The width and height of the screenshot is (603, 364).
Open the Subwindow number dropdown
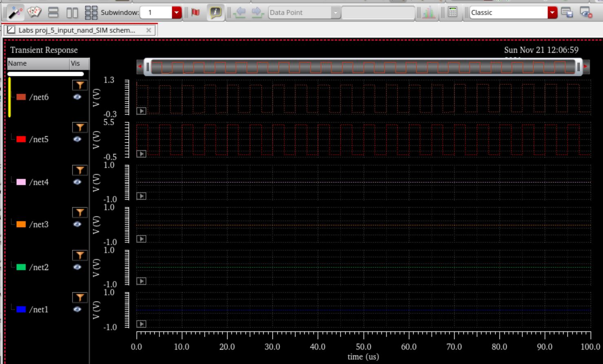pyautogui.click(x=176, y=13)
